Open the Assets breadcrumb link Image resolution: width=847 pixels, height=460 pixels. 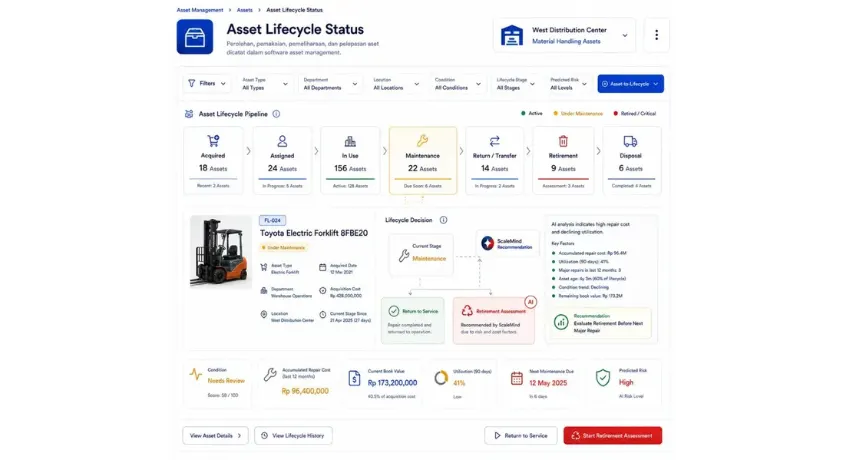[x=245, y=10]
